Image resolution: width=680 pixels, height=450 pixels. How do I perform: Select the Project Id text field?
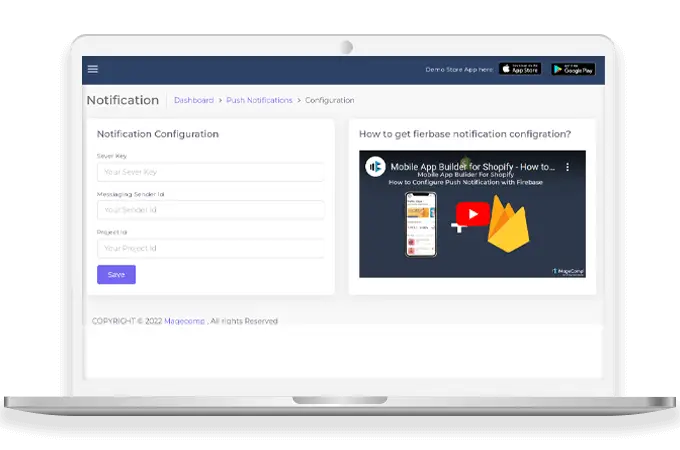[210, 248]
